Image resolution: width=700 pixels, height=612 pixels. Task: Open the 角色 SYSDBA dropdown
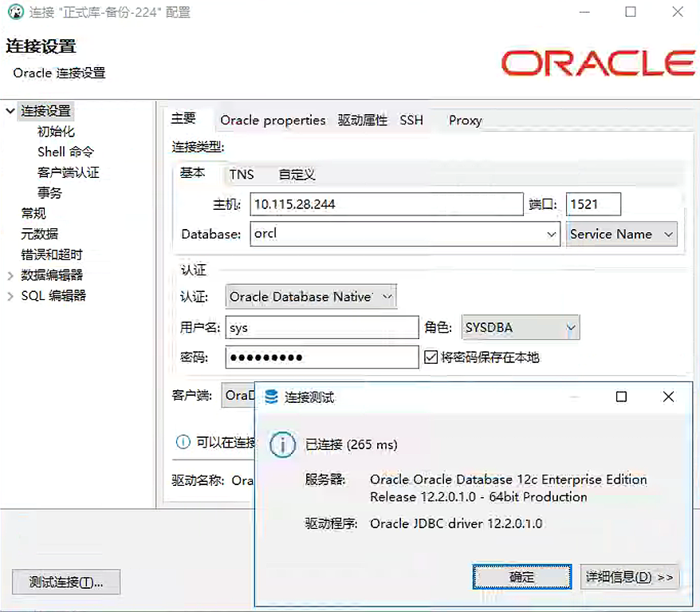coord(521,327)
